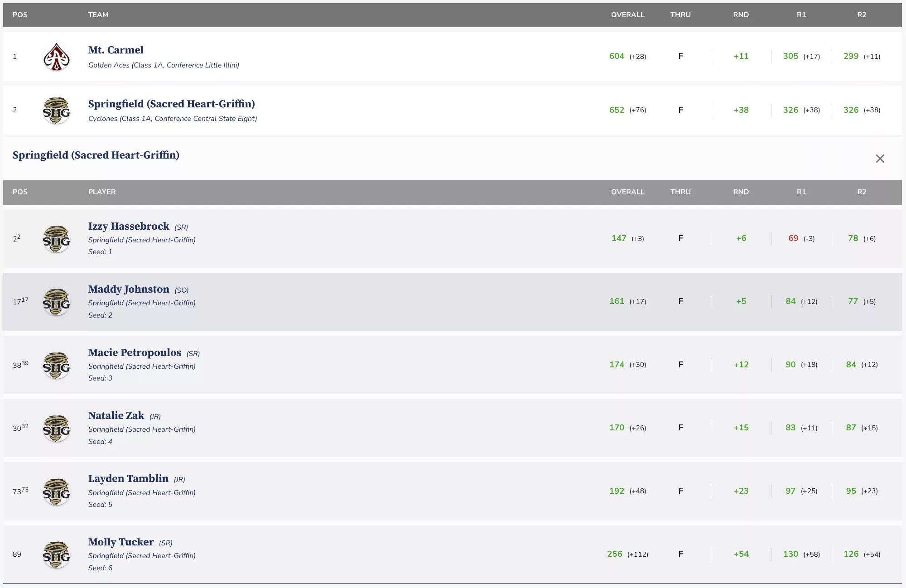The image size is (906, 588).
Task: Click Mt. Carmel's round score +11
Action: 741,56
